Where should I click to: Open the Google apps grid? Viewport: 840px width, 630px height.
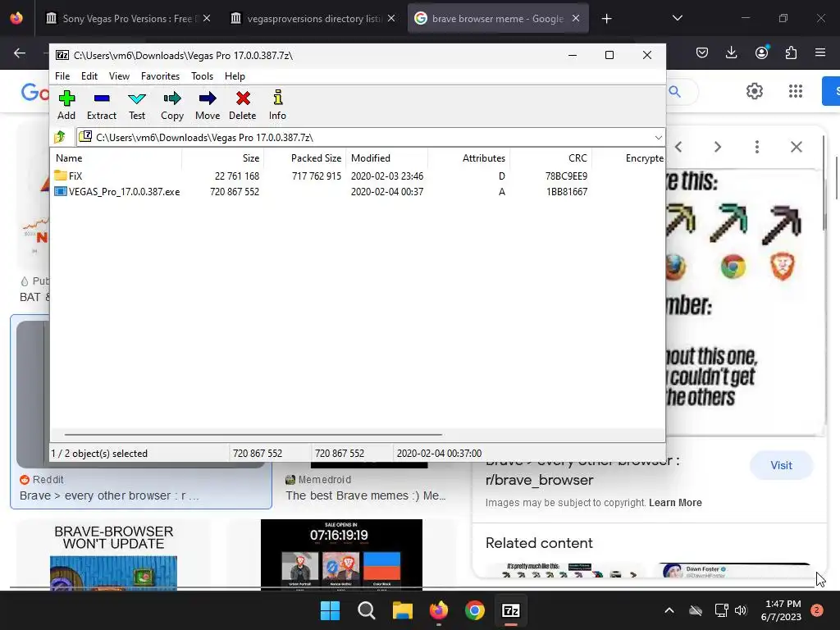(796, 91)
